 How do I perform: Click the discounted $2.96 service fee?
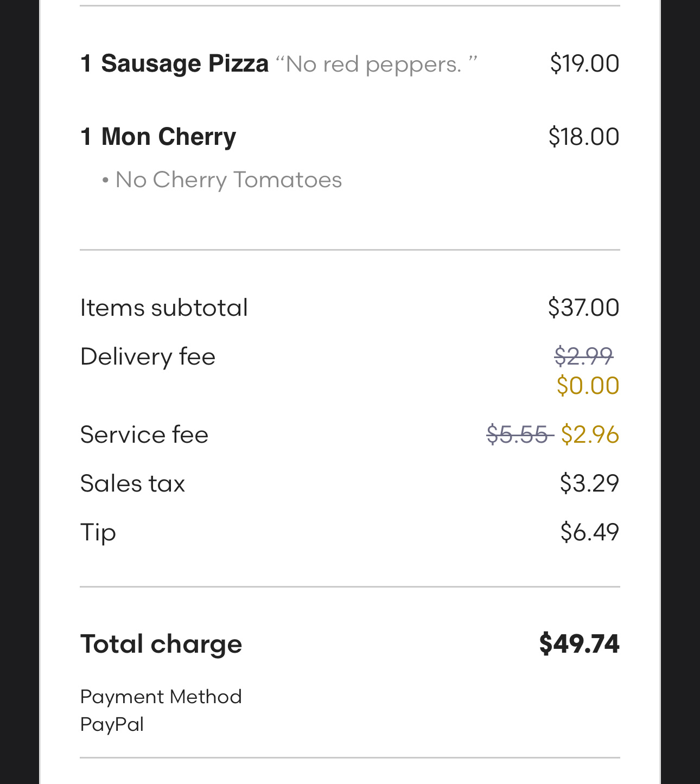590,435
